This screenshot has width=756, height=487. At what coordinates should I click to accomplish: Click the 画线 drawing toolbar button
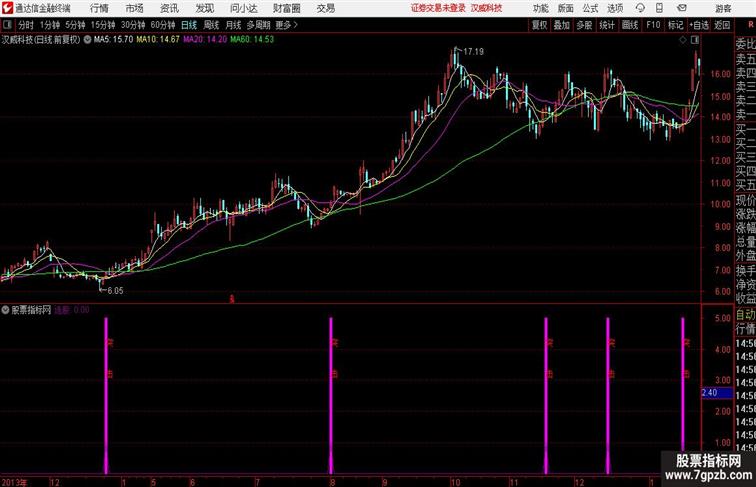[630, 25]
